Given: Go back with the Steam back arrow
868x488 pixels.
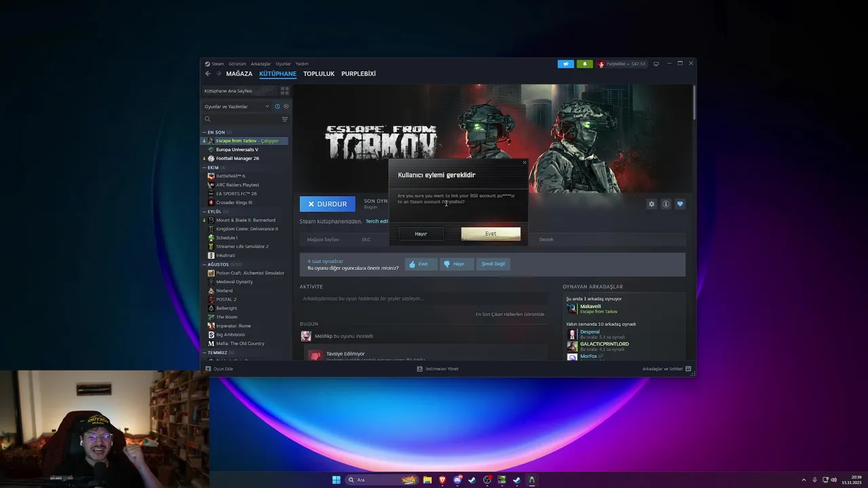Looking at the screenshot, I should click(x=208, y=74).
